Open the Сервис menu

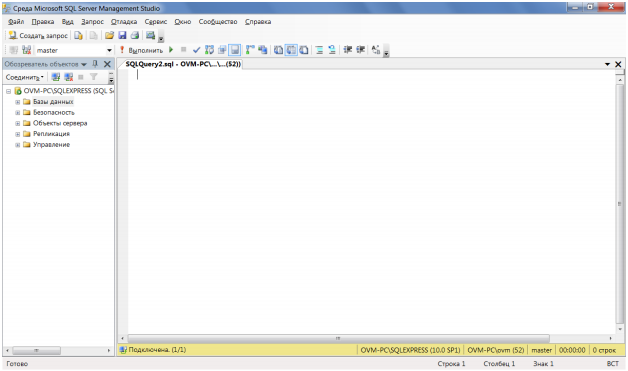pos(156,22)
